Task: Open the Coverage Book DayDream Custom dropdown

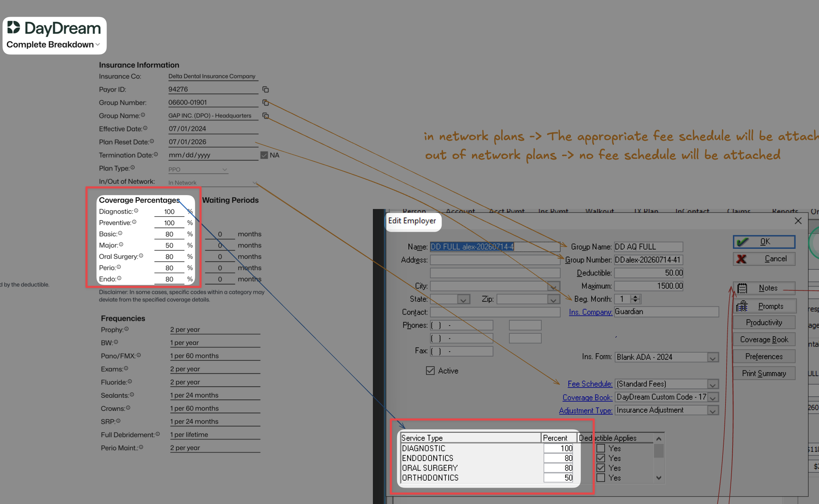Action: coord(713,397)
